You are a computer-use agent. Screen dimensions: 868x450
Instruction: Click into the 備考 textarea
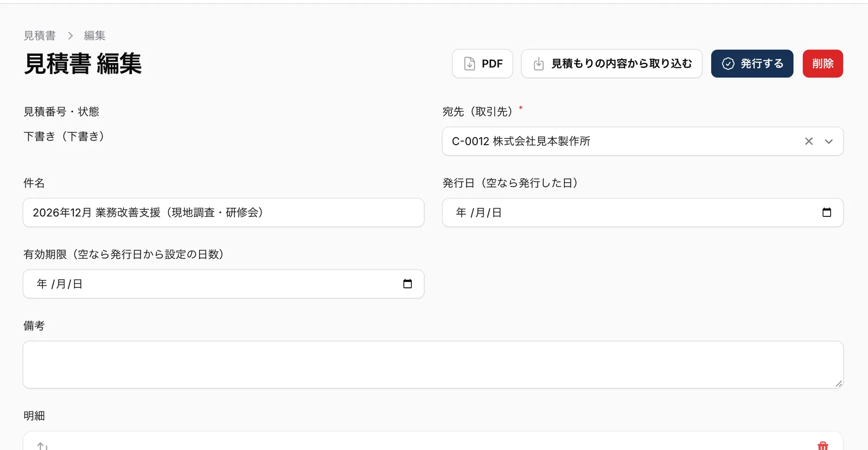[433, 365]
